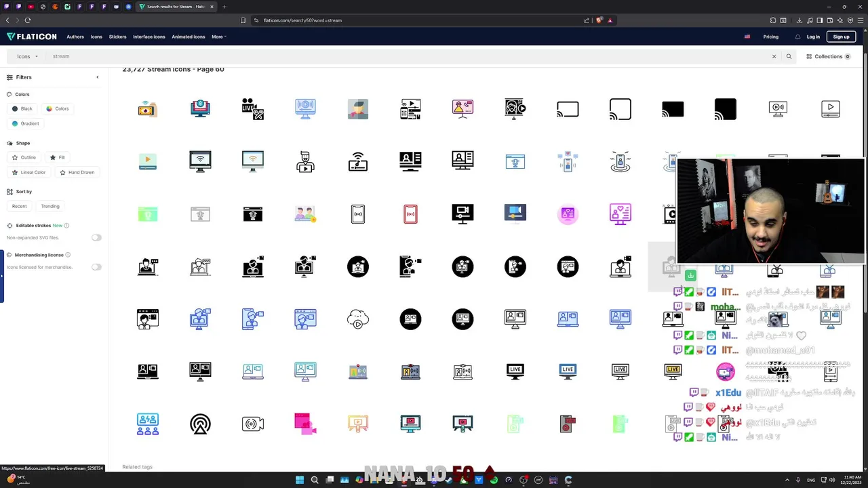Select the red phone broadcast signal icon

[410, 214]
